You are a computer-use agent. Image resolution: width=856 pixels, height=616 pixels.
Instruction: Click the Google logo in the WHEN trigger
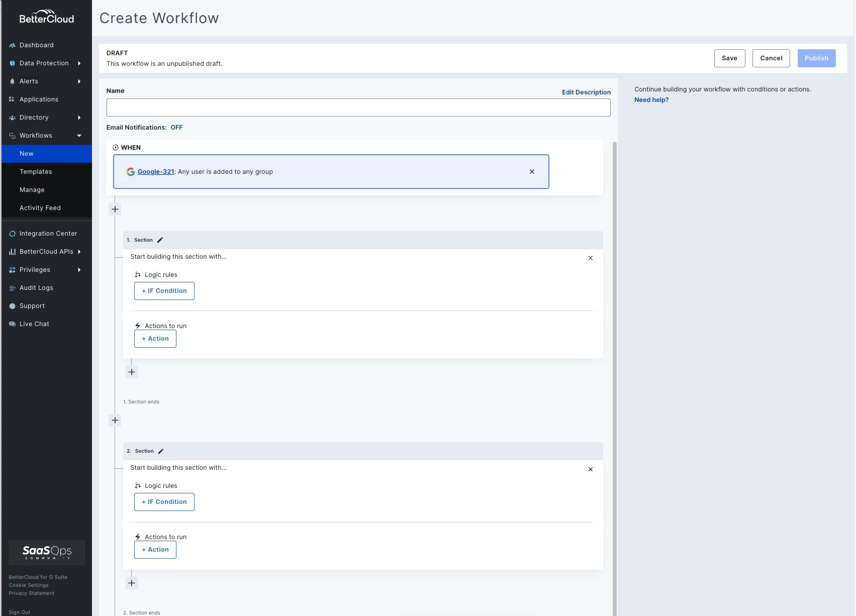(x=130, y=171)
